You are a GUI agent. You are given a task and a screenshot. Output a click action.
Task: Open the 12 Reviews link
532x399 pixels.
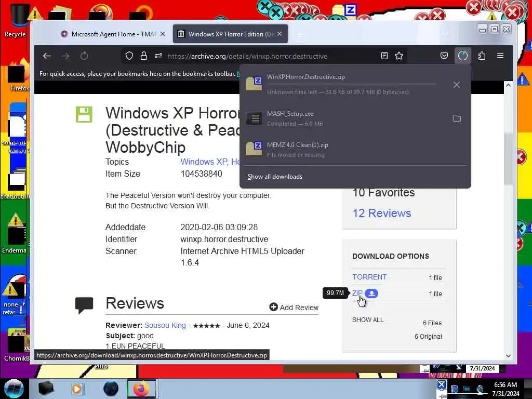382,213
